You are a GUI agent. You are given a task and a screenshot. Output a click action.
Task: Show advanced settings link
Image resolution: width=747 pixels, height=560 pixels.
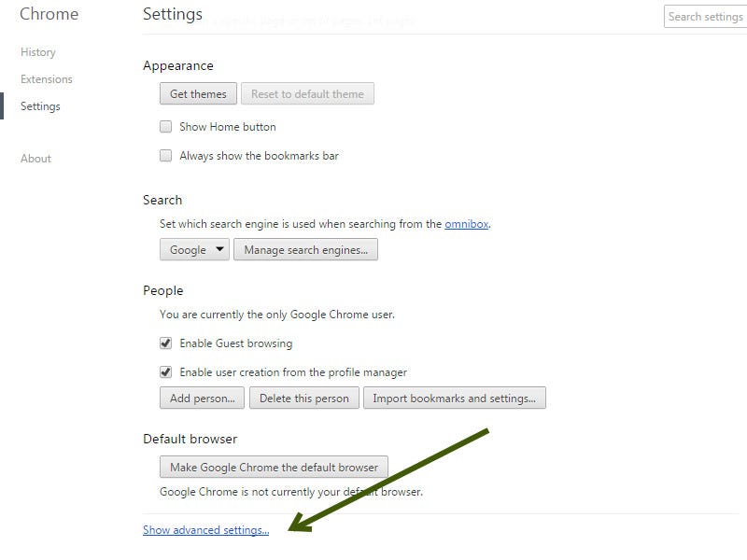(x=205, y=530)
